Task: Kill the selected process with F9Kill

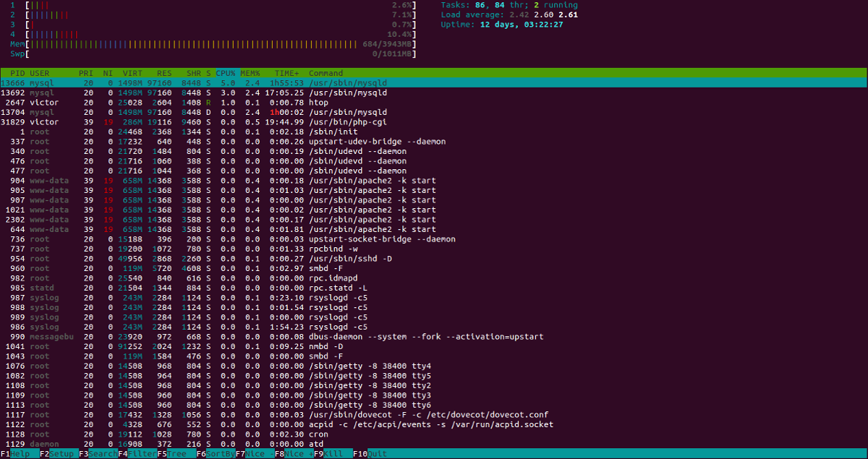Action: pos(328,453)
